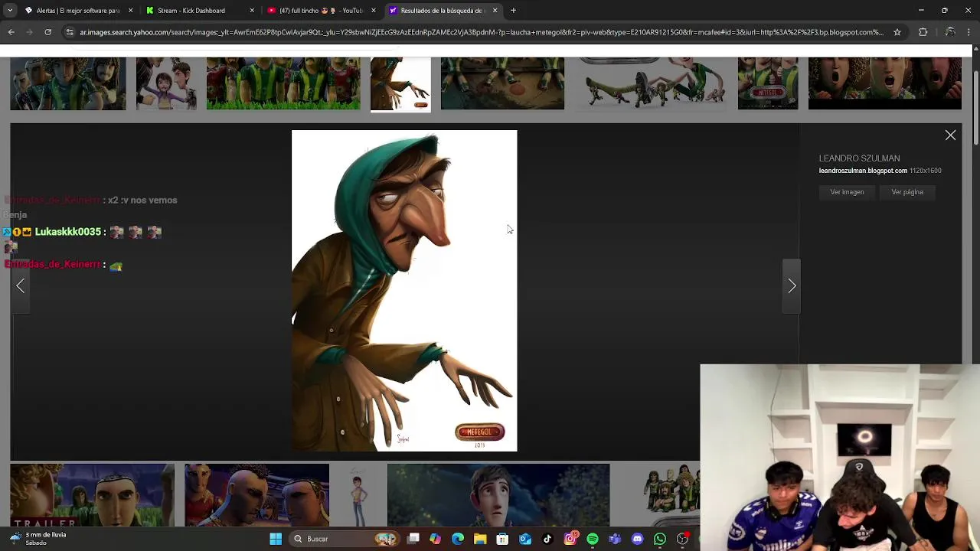Select the selected hooded character thumbnail in top row
Image resolution: width=980 pixels, height=551 pixels.
coord(400,84)
